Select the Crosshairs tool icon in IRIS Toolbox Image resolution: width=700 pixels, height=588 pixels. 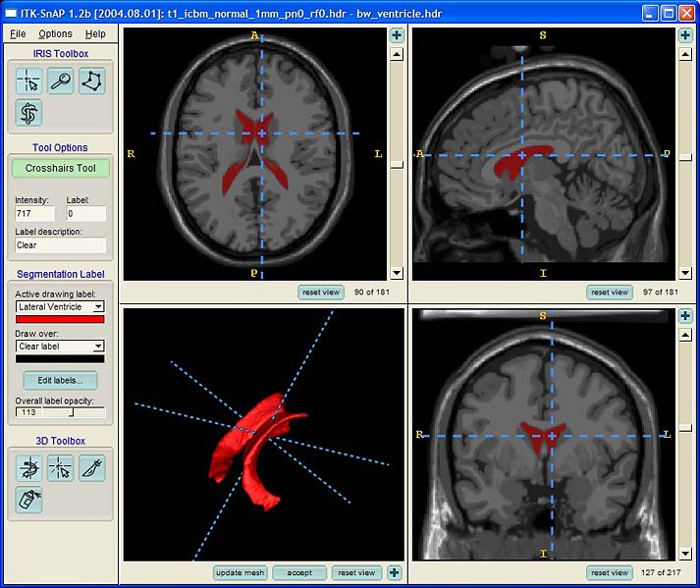[x=28, y=81]
